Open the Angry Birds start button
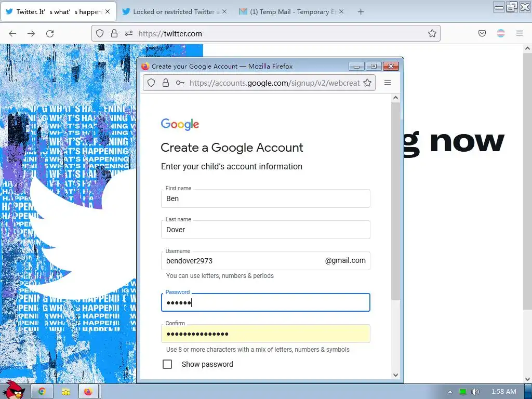Screen dimensions: 532x399 coord(14,391)
